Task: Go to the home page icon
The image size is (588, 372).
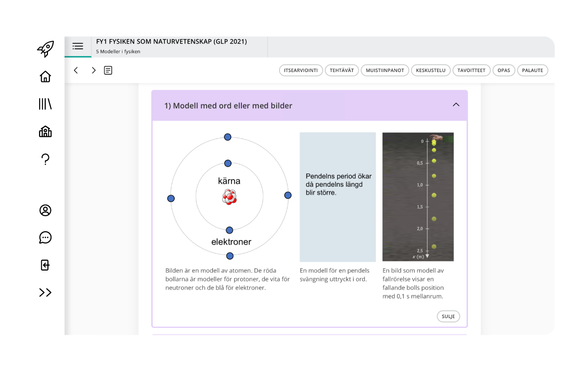Action: [x=45, y=76]
